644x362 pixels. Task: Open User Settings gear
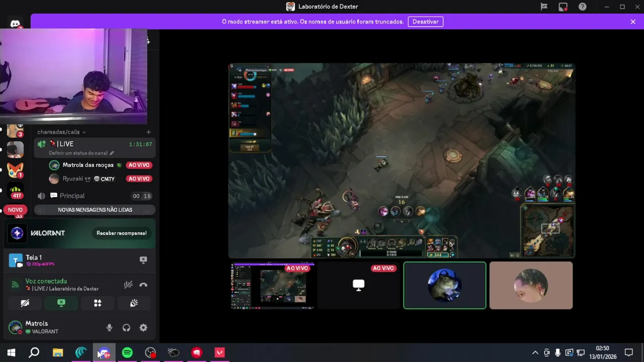pyautogui.click(x=143, y=328)
